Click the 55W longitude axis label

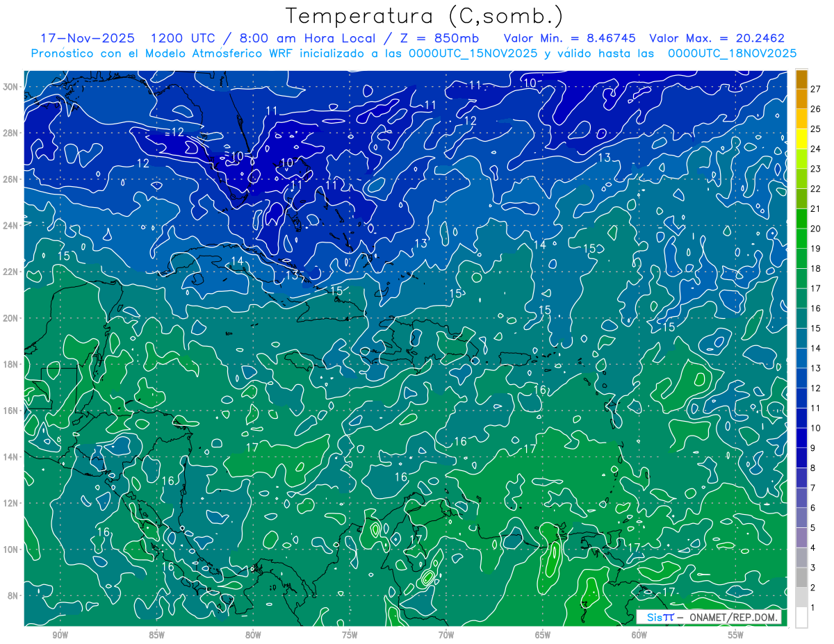coord(736,635)
